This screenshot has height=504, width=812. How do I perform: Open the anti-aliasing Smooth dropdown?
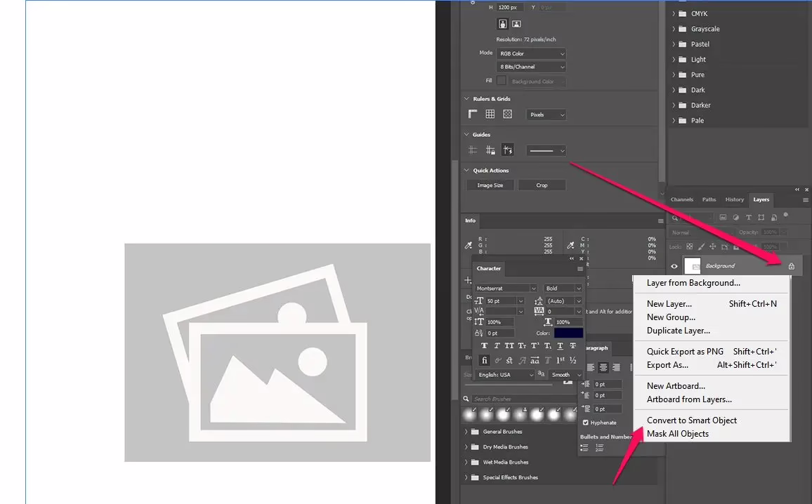click(565, 374)
